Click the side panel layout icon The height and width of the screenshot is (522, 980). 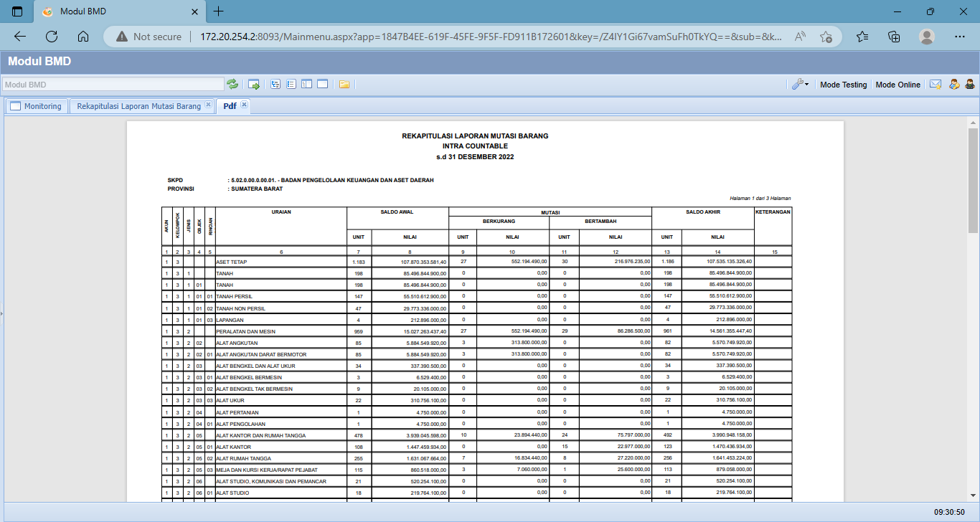306,84
